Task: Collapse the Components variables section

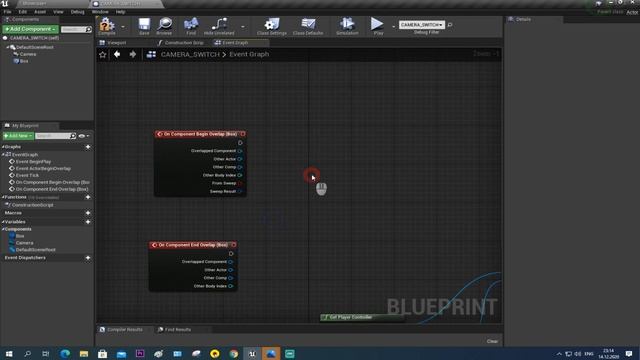Action: [x=3, y=229]
